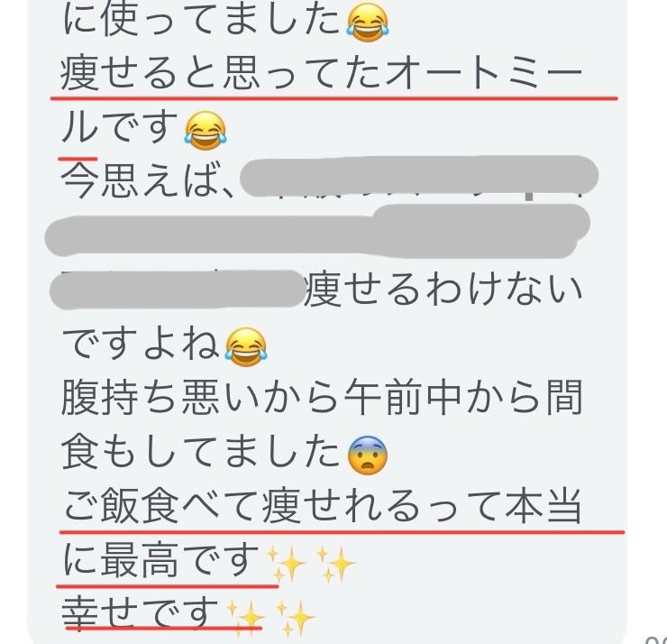Click the text 食もしてました
Viewport: 667px width, 644px height.
[x=201, y=452]
